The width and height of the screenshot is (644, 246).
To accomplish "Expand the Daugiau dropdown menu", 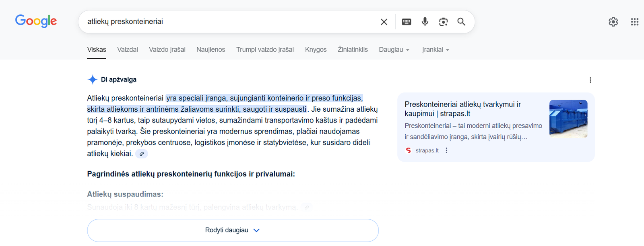I will coord(394,50).
